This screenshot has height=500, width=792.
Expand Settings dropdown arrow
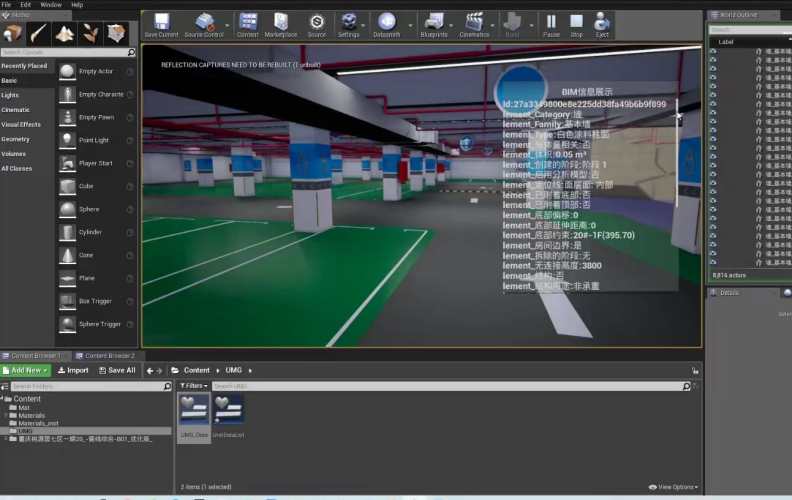[364, 25]
